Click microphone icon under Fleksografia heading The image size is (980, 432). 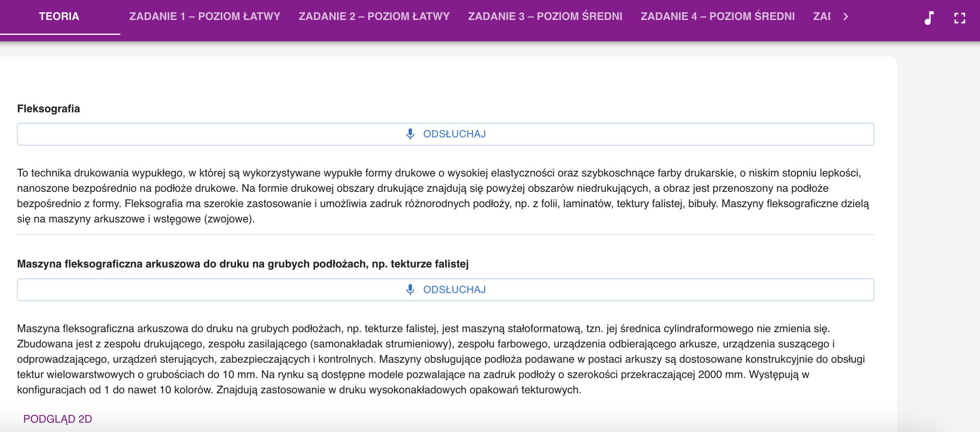(x=410, y=134)
